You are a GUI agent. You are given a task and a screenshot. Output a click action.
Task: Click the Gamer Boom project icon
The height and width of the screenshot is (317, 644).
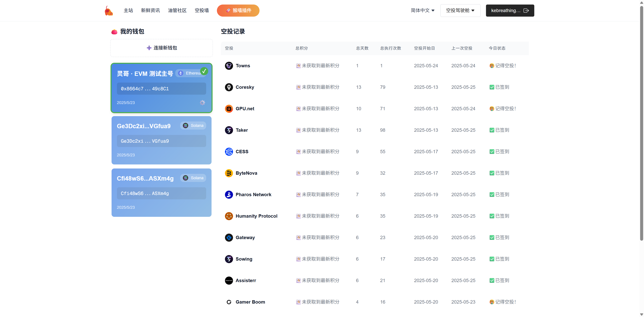(229, 302)
